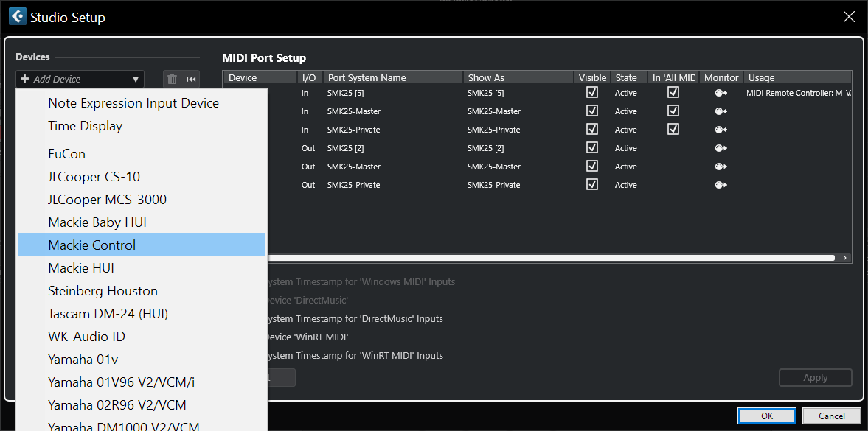Click the Usage column header
This screenshot has height=431, width=868.
pos(797,78)
